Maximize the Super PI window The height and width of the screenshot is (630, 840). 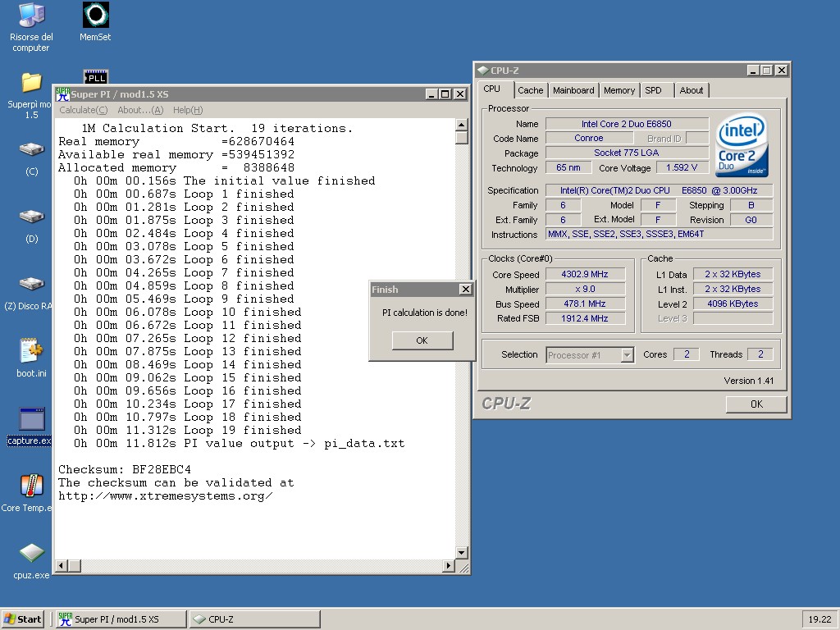coord(445,94)
